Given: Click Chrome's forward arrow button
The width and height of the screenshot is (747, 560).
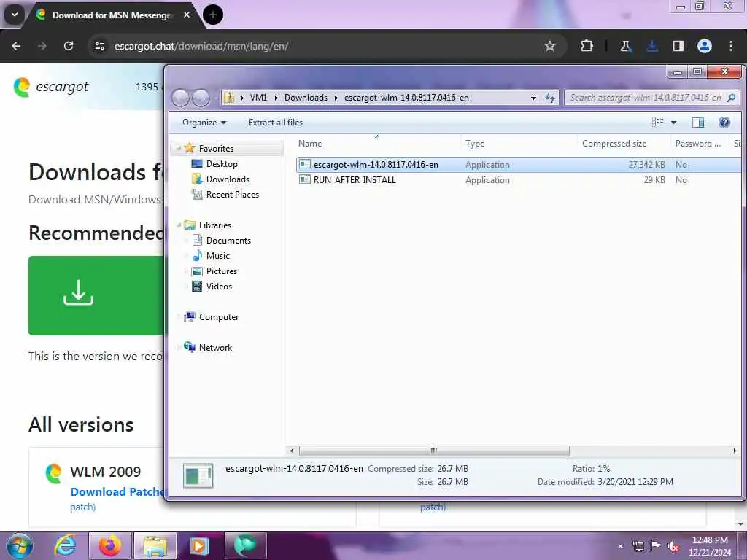Looking at the screenshot, I should 42,46.
